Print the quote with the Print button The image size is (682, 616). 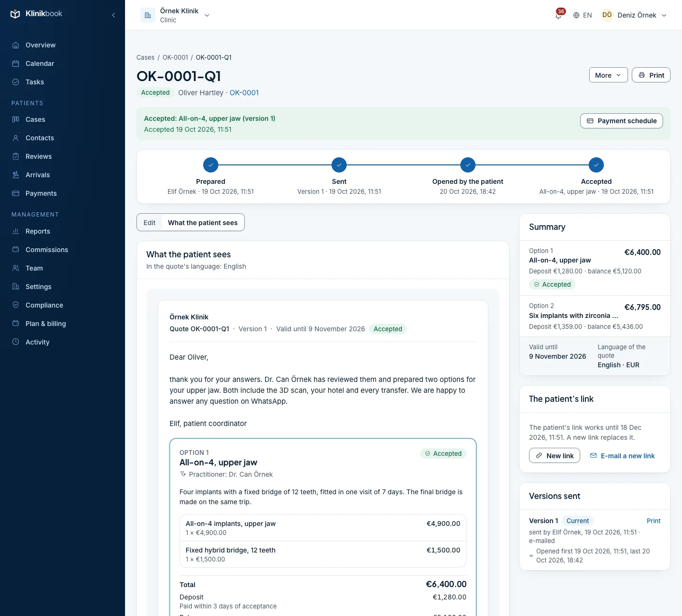[651, 75]
